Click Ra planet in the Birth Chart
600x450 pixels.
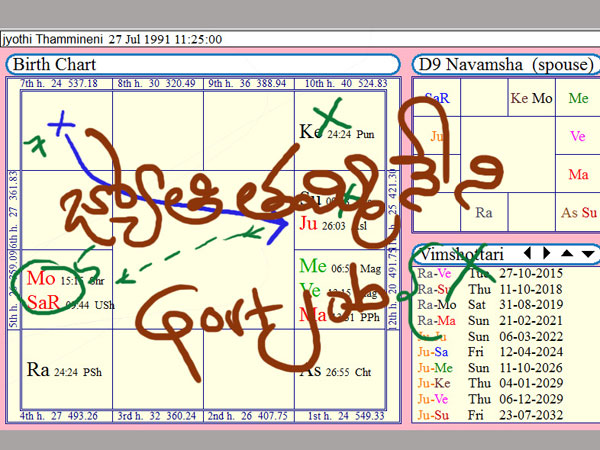coord(39,371)
